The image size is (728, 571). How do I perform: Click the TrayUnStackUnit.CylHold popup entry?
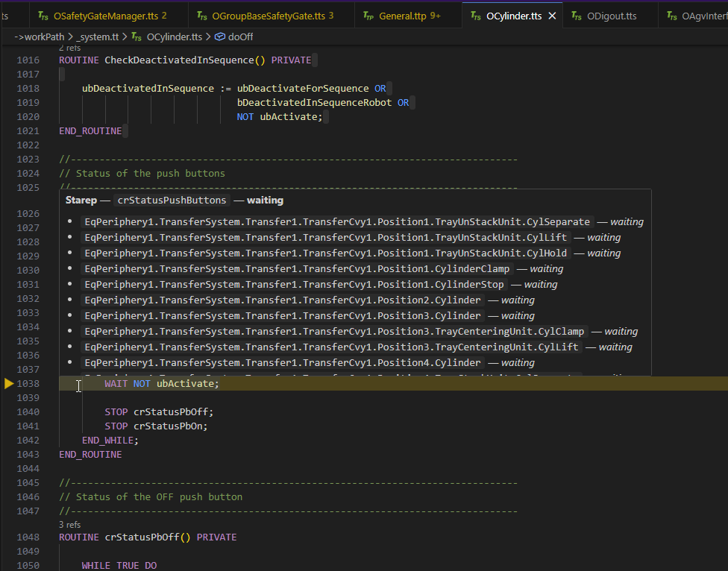[325, 253]
